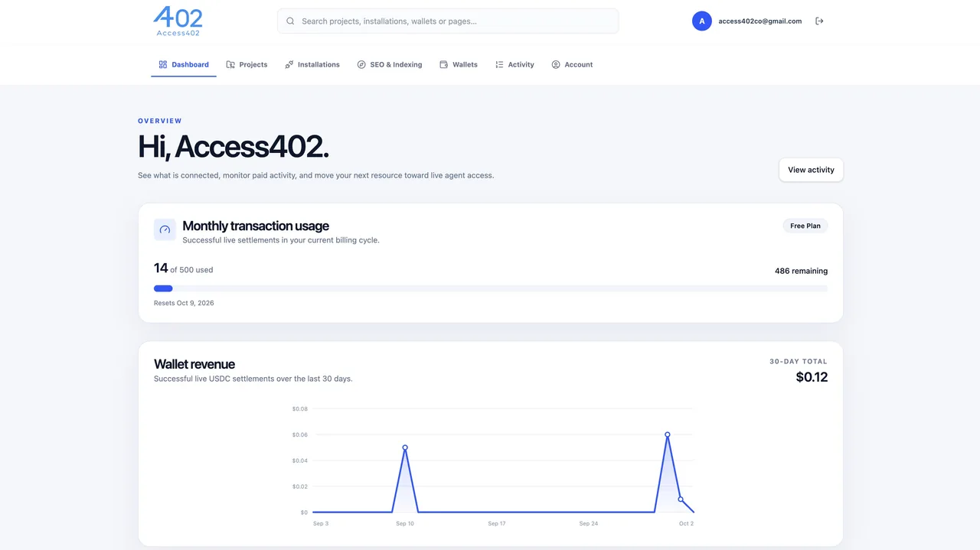Click the $0.02 axis label
980x550 pixels.
tap(299, 487)
